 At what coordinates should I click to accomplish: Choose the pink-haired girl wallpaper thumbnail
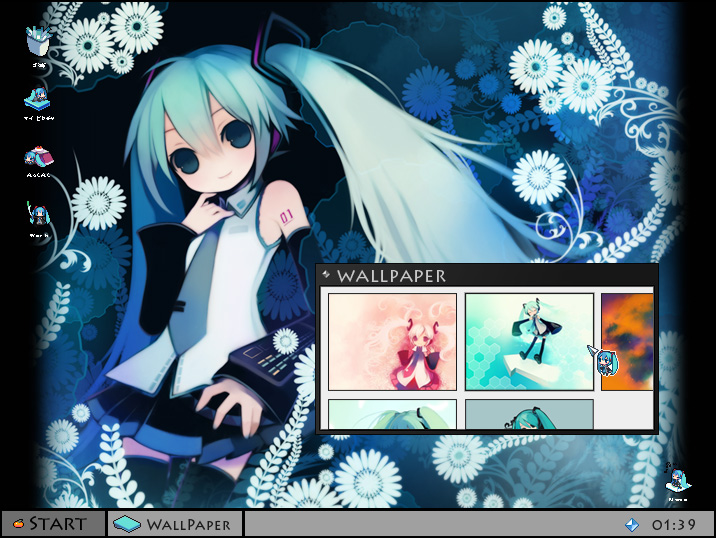[392, 342]
